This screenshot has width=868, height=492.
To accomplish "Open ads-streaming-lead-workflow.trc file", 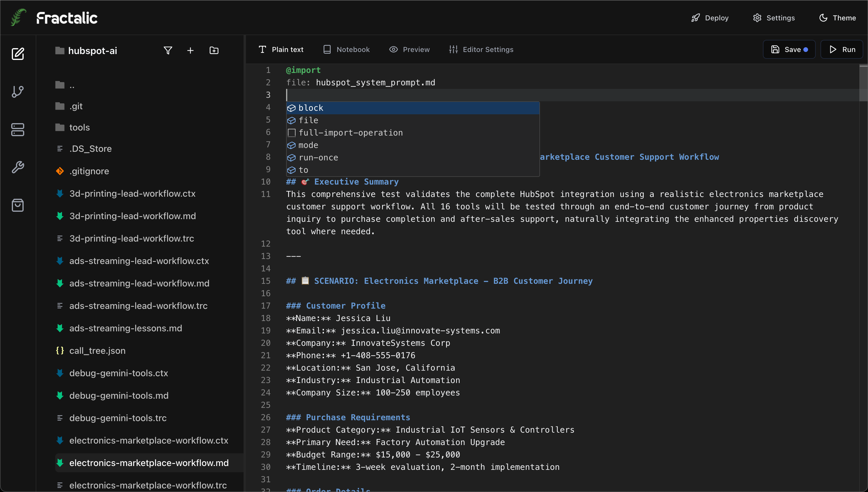I will 131,306.
